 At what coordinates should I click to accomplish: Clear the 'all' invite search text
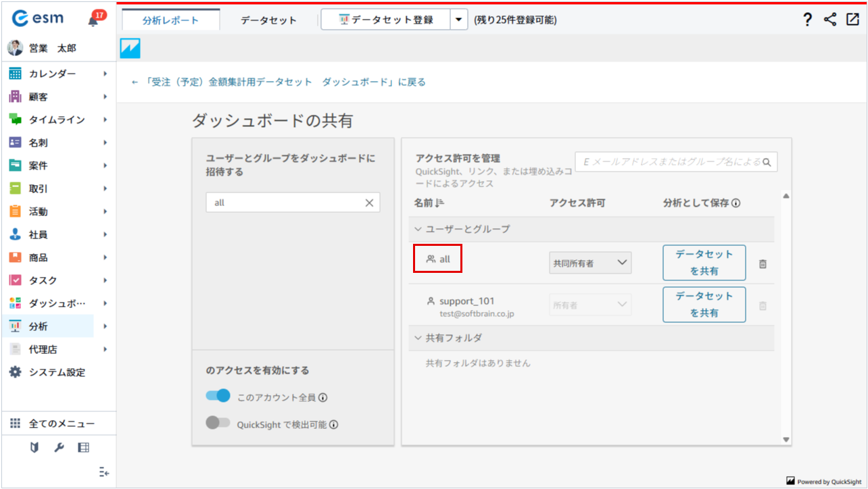(369, 203)
